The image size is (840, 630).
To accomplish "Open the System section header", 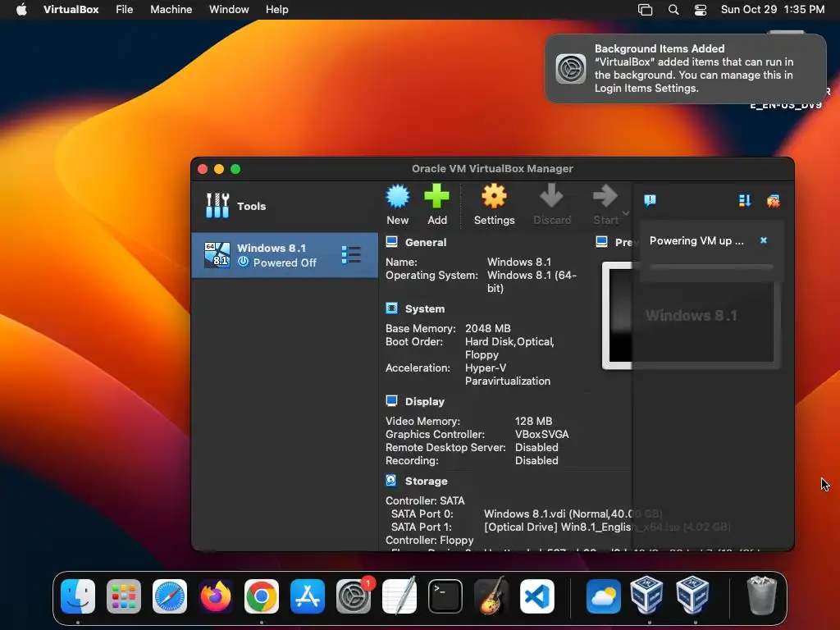I will [425, 309].
